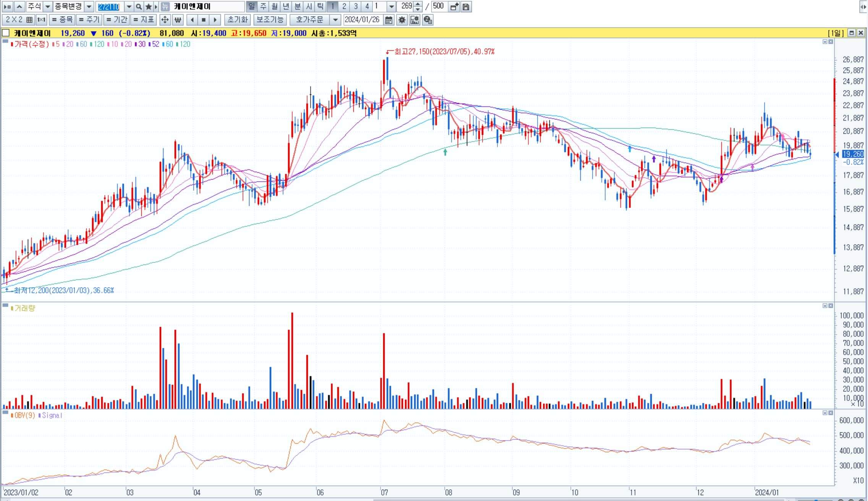Switch to monthly 월 period tab
The width and height of the screenshot is (868, 501).
click(274, 6)
